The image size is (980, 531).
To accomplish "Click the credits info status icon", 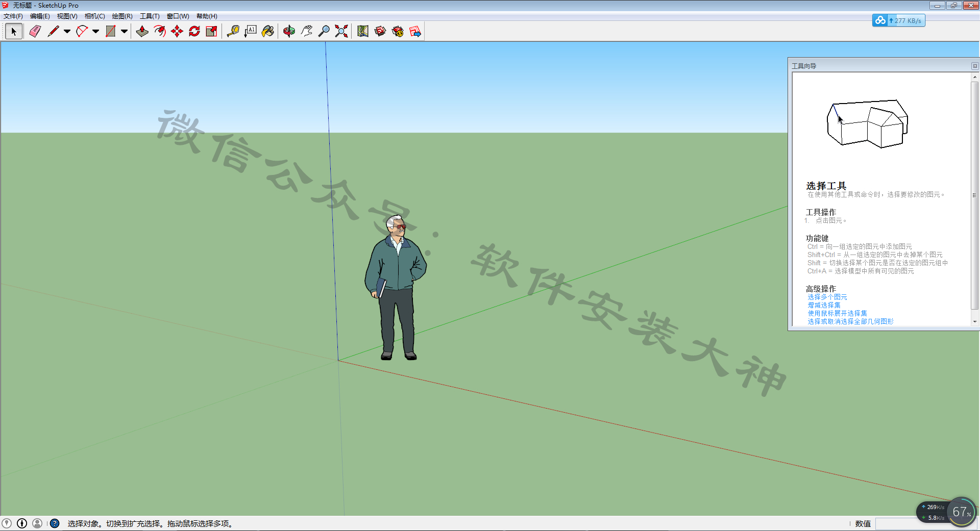I will click(22, 523).
